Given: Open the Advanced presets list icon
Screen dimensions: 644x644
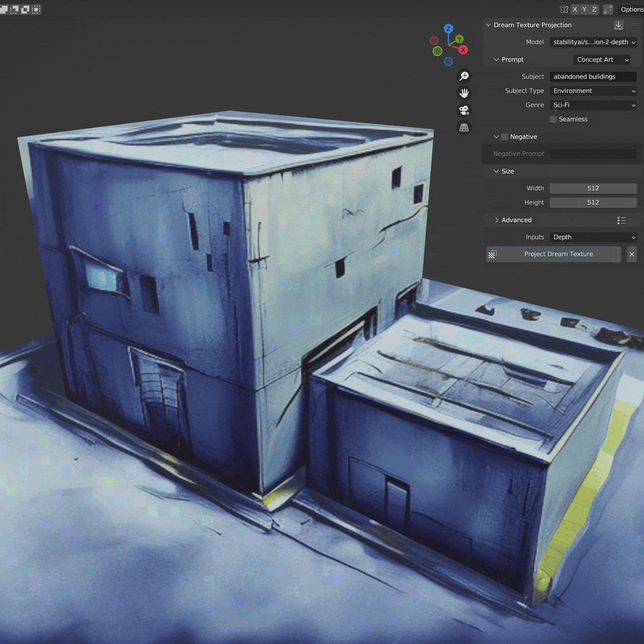Looking at the screenshot, I should [622, 220].
